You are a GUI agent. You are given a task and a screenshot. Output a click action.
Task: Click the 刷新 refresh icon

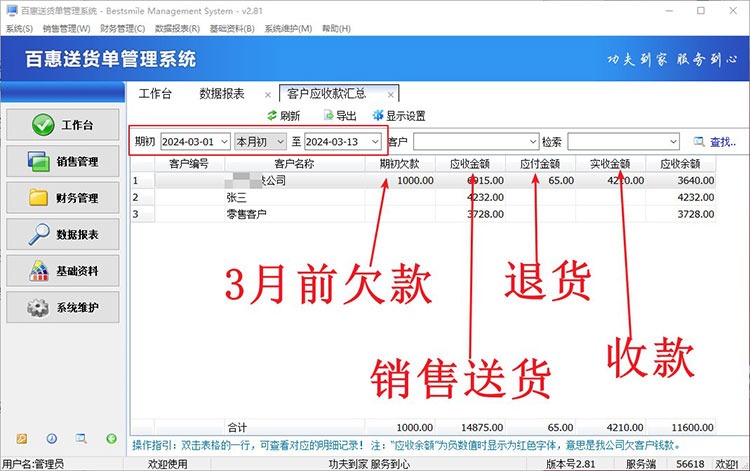click(272, 115)
